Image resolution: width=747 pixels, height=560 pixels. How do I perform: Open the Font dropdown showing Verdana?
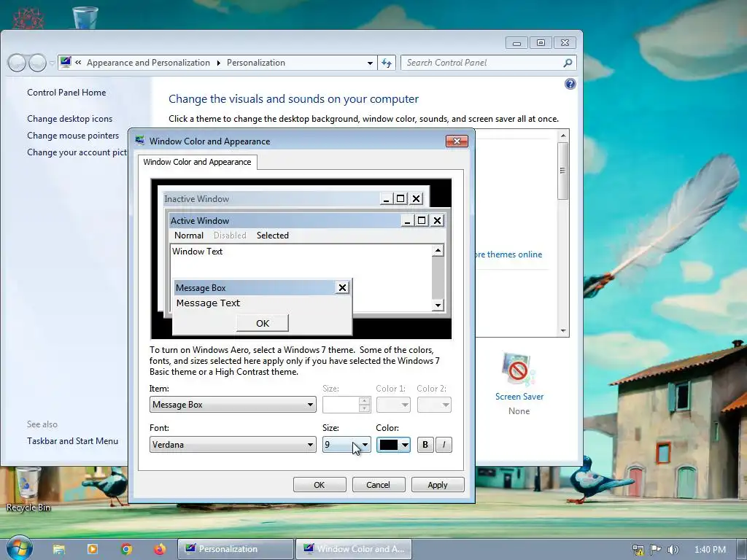(233, 445)
